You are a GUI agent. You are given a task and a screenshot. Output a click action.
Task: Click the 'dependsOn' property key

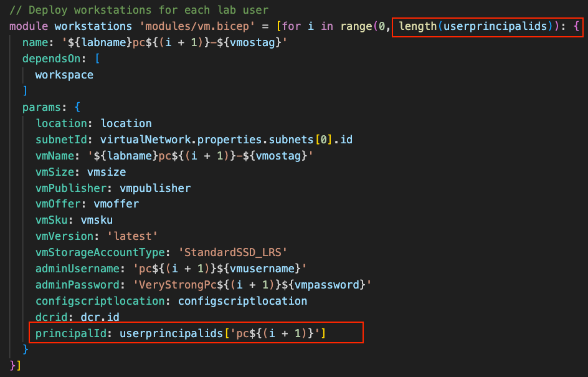click(51, 59)
